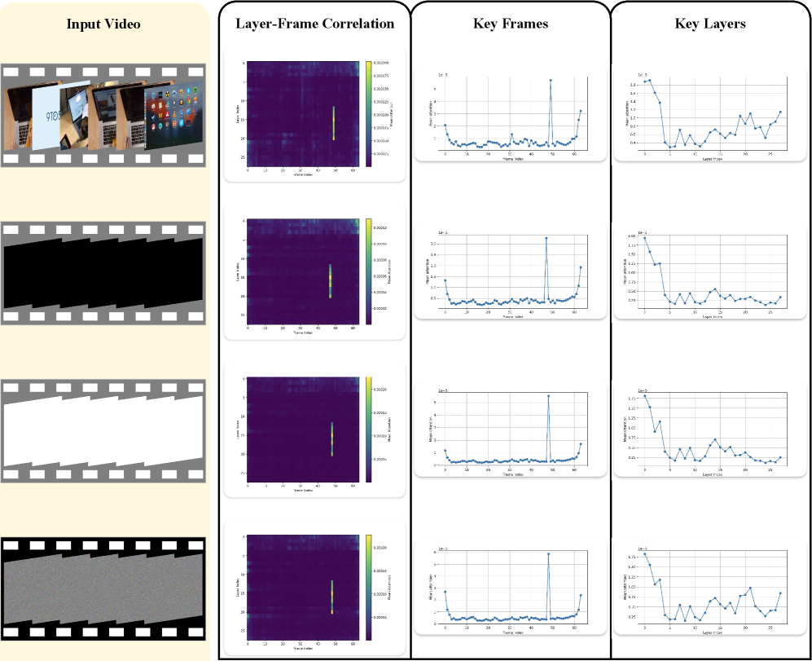The height and width of the screenshot is (661, 812).
Task: Open the Key Frames plot for noise video
Action: pyautogui.click(x=510, y=588)
